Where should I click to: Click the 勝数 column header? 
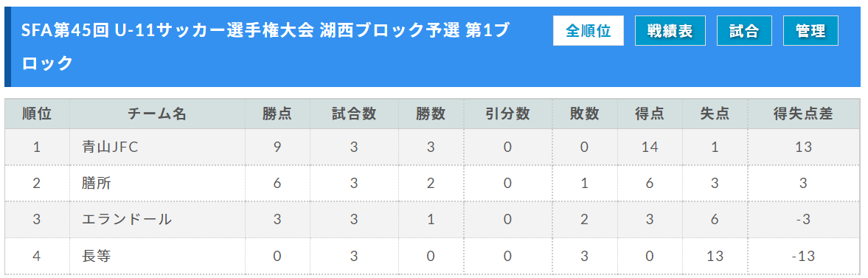point(431,114)
